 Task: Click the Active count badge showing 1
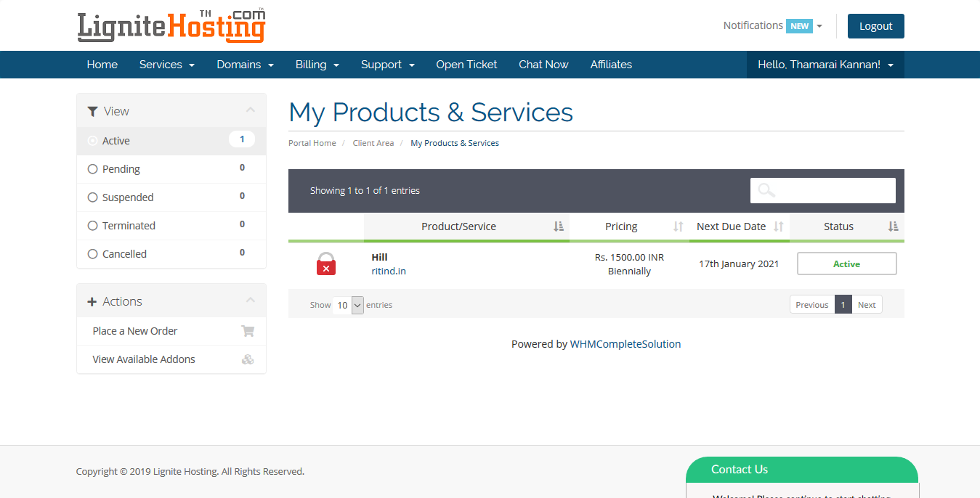coord(242,139)
